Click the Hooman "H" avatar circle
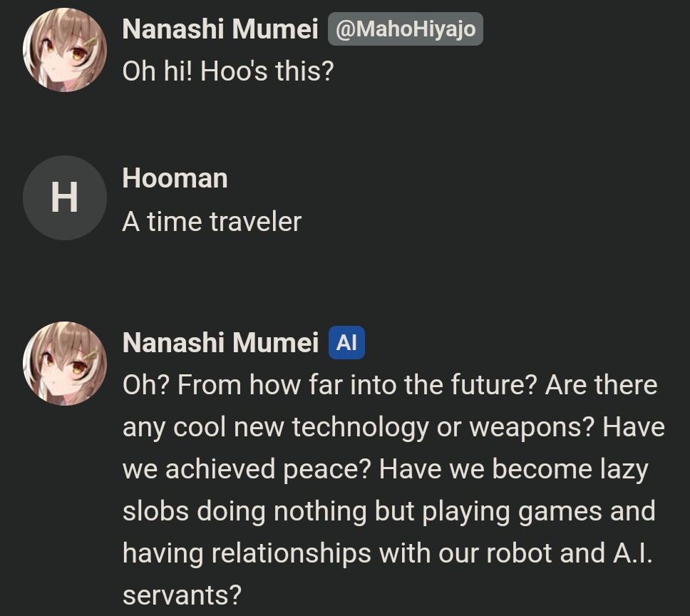 (65, 197)
